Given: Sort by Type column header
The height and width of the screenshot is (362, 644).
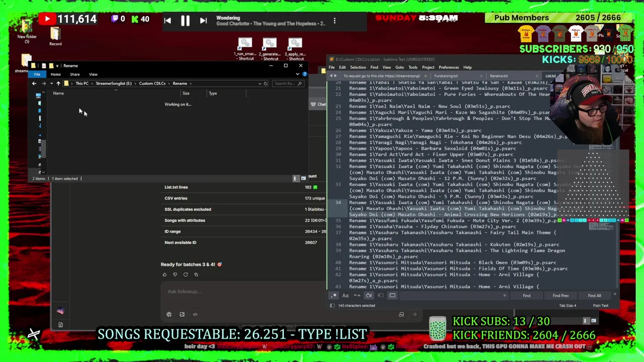Looking at the screenshot, I should (x=213, y=94).
